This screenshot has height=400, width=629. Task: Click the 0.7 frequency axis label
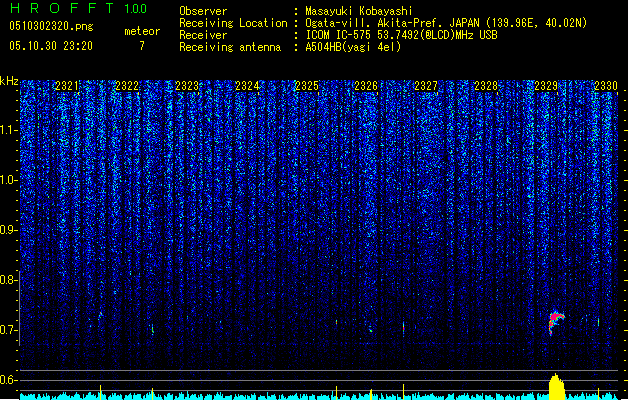click(x=9, y=330)
